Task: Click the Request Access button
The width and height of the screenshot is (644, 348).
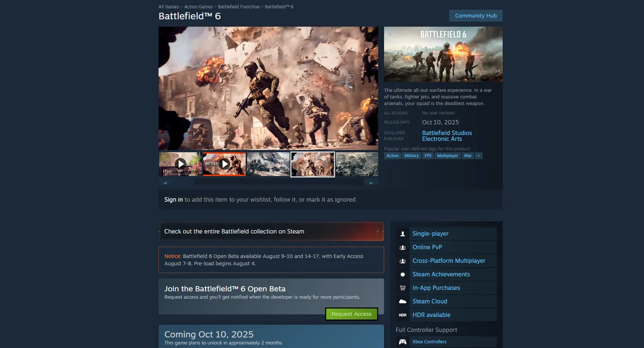Action: [x=351, y=314]
